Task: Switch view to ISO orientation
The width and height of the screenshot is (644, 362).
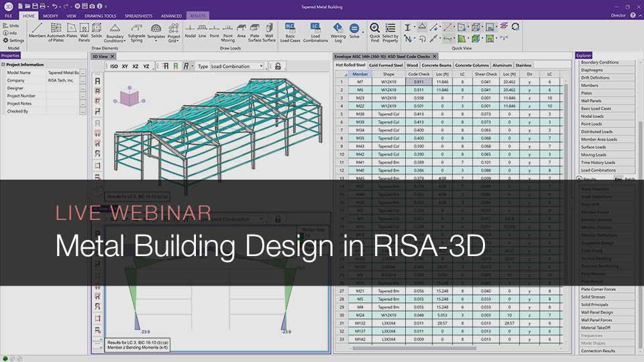Action: pyautogui.click(x=114, y=66)
